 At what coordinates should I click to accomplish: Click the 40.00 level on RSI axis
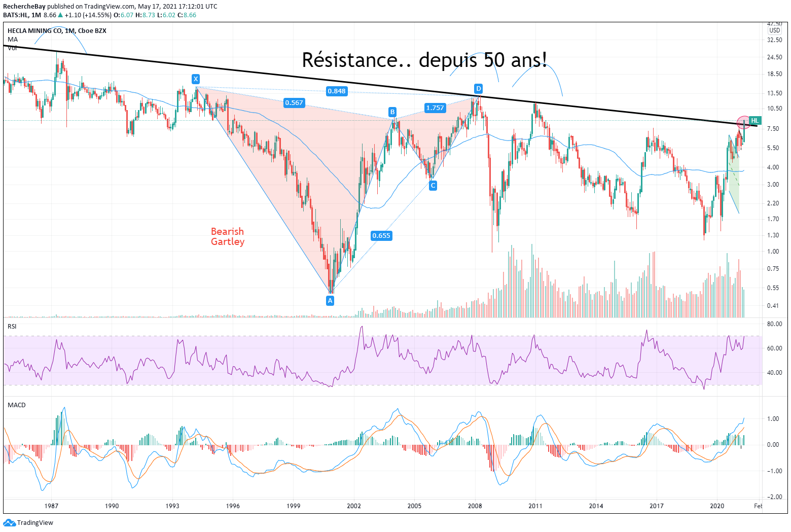[x=775, y=373]
